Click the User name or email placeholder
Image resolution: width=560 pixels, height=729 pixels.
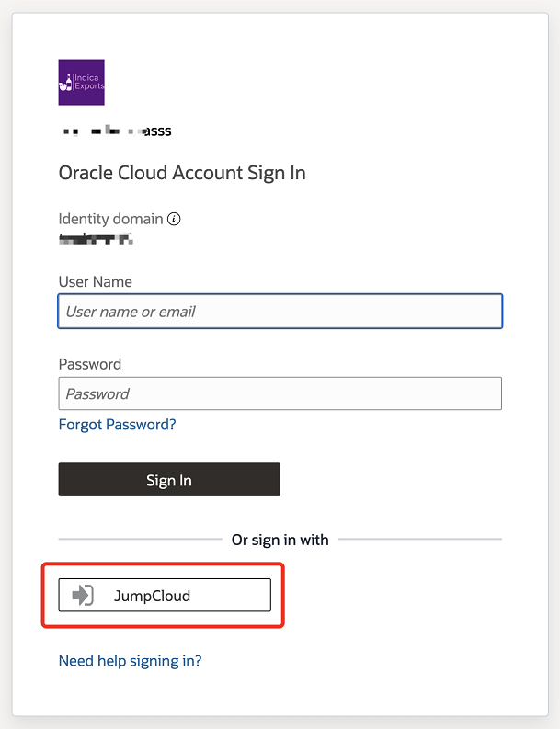coord(131,312)
